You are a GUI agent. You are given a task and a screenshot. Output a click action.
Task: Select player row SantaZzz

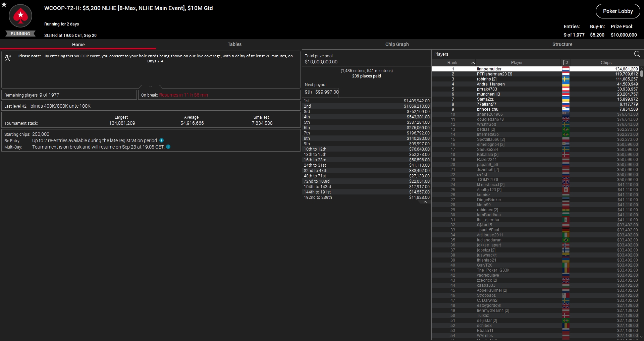pos(535,99)
